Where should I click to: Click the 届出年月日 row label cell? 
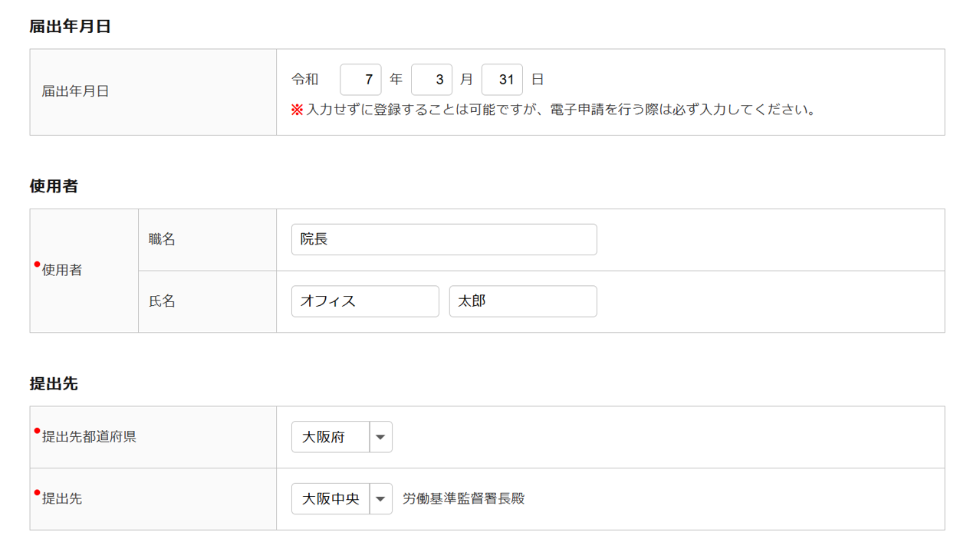tap(75, 92)
